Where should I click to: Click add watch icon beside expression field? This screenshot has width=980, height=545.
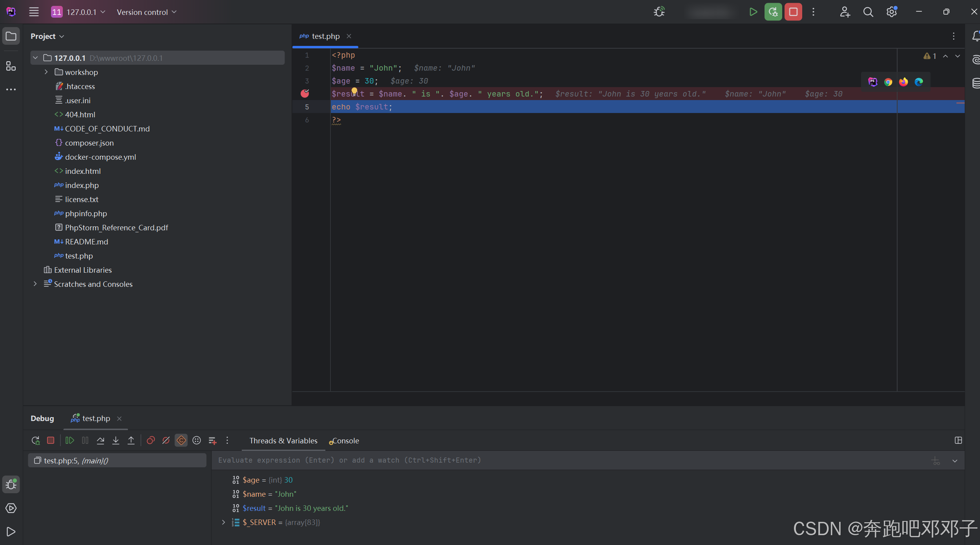tap(936, 461)
